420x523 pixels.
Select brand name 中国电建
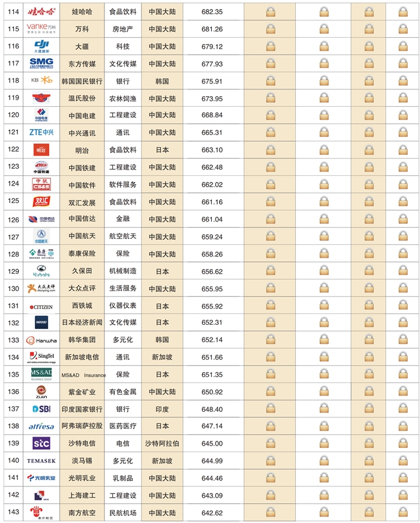click(x=82, y=116)
